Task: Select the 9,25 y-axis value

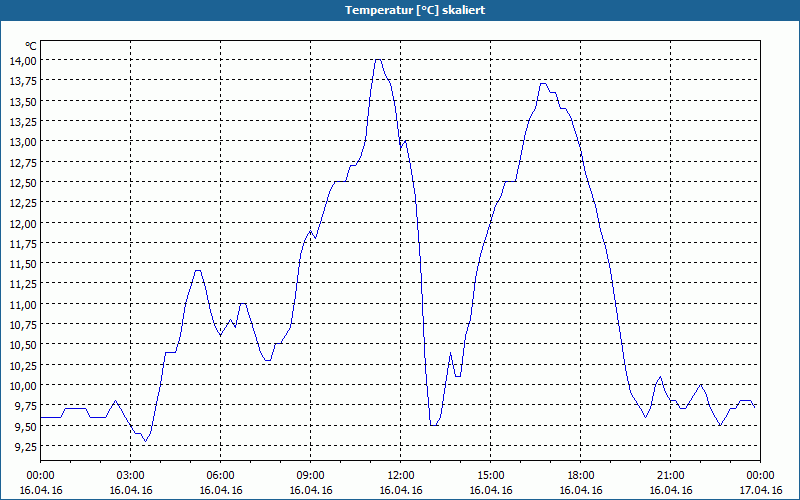Action: click(25, 446)
